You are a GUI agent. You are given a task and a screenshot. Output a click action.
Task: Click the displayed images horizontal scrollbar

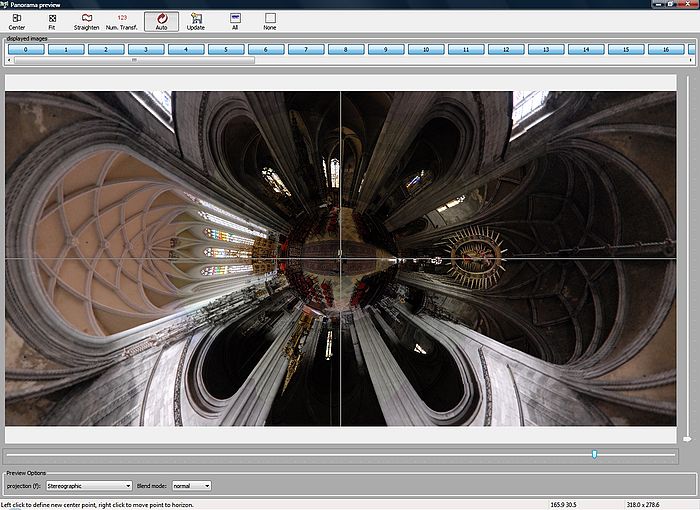click(134, 60)
